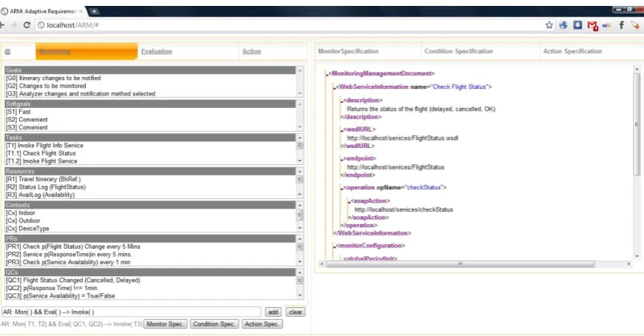
Task: Open Gmail extension icon
Action: click(592, 25)
